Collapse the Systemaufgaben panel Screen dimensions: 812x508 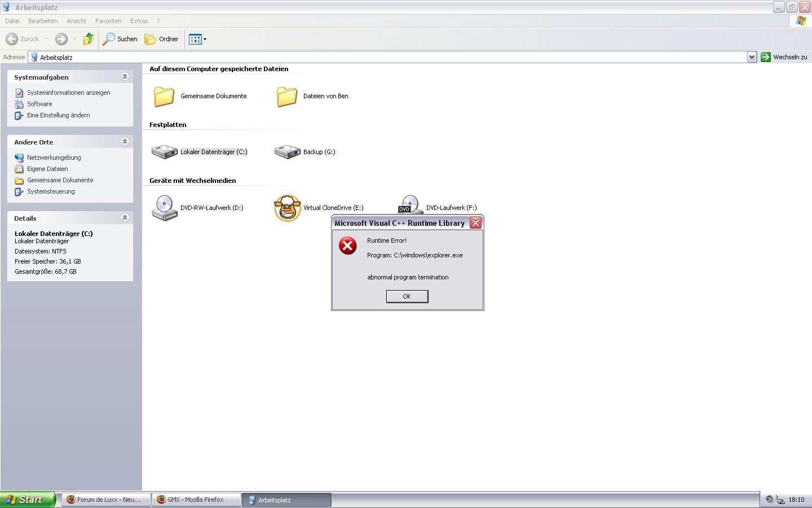125,77
